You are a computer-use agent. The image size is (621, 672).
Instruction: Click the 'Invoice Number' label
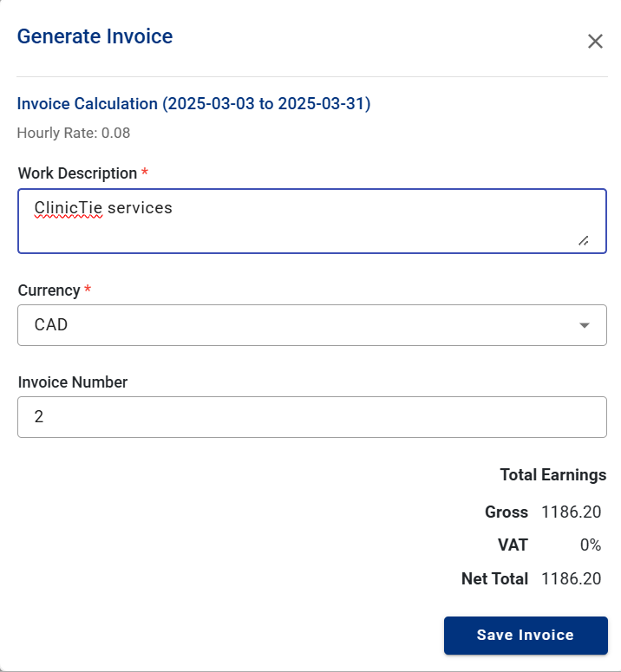(x=73, y=382)
